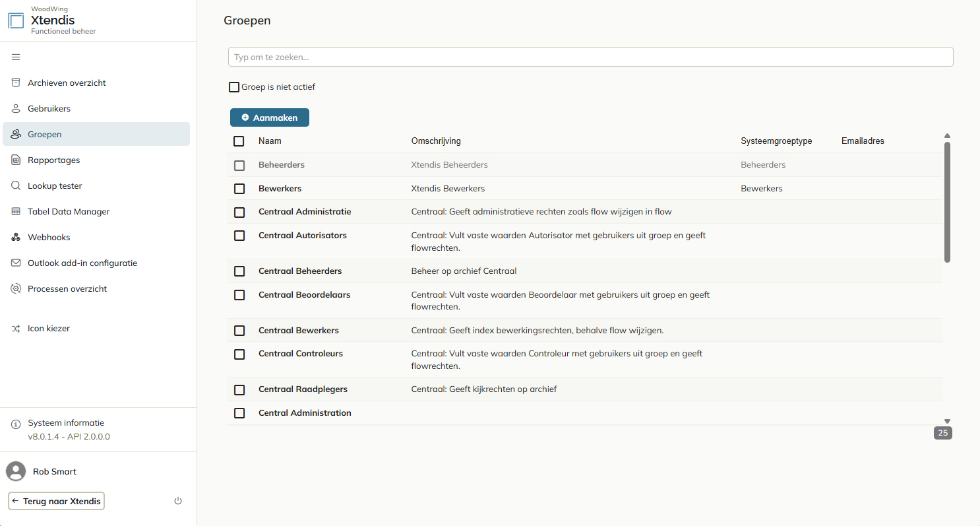Screen dimensions: 980x526
Task: Select the Centraal Raadplegers row checkbox
Action: tap(239, 390)
